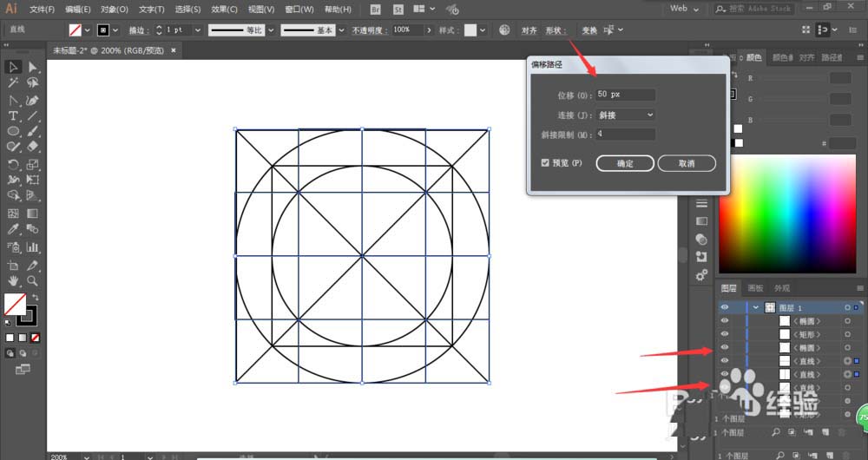Set color mode to None in toolbox
Image resolution: width=868 pixels, height=460 pixels.
tap(36, 337)
